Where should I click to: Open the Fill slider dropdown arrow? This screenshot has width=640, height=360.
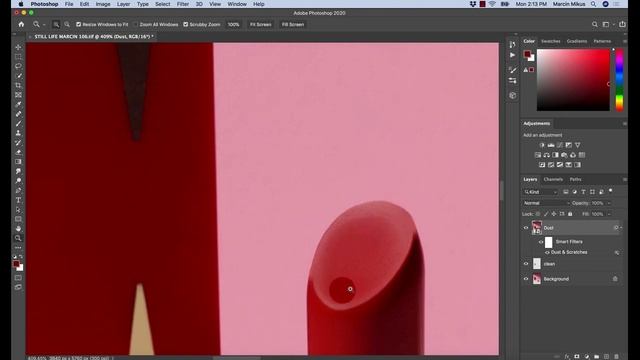tap(609, 214)
